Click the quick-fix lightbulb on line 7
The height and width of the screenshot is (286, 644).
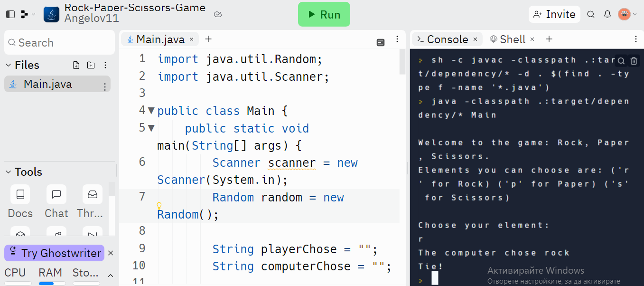point(159,204)
